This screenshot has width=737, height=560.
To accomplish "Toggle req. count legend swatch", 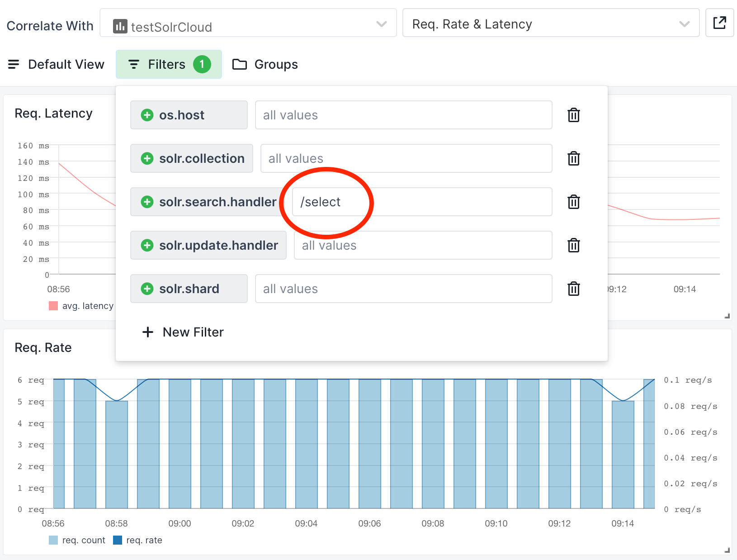I will click(x=53, y=540).
